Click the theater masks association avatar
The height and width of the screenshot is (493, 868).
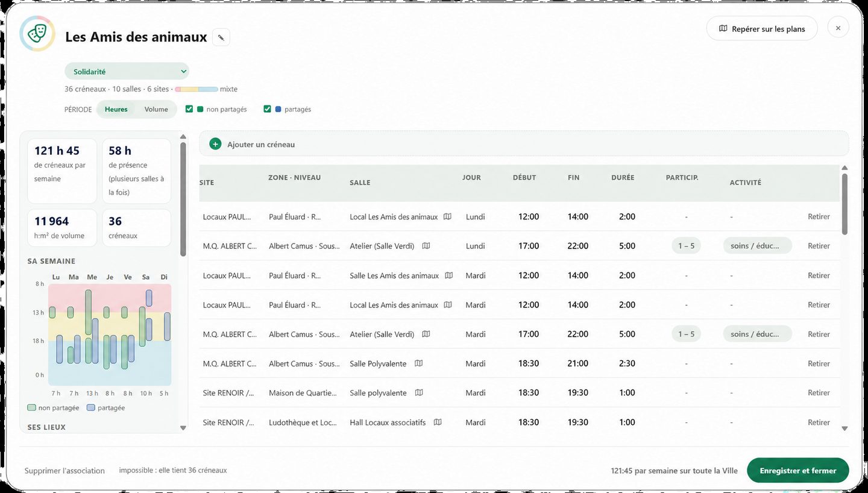37,34
